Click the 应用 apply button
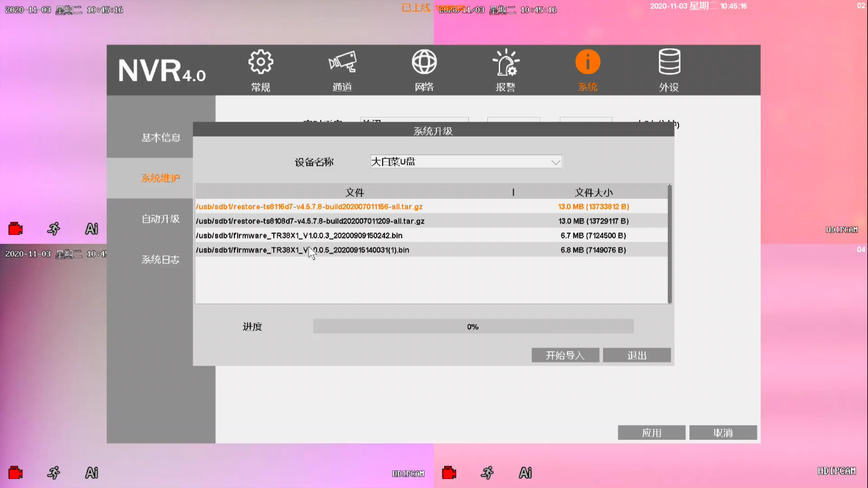The height and width of the screenshot is (488, 868). [x=652, y=433]
